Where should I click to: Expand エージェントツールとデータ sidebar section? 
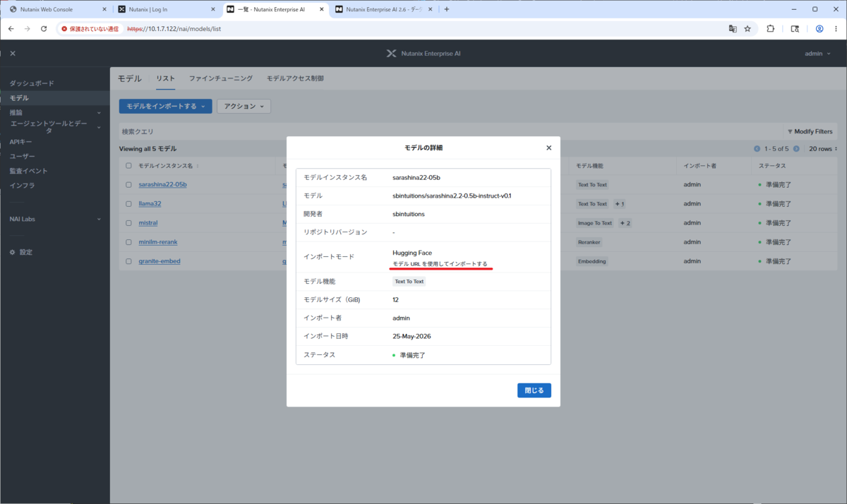54,127
